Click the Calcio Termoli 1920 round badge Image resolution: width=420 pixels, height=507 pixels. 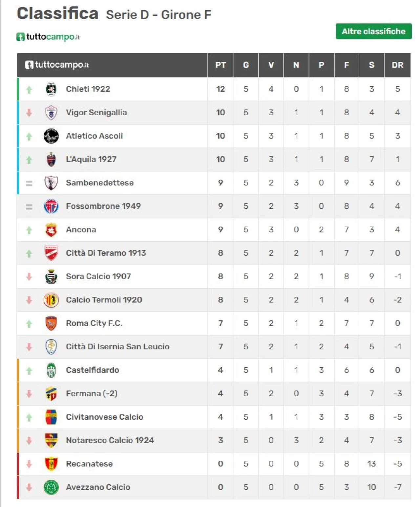51,300
